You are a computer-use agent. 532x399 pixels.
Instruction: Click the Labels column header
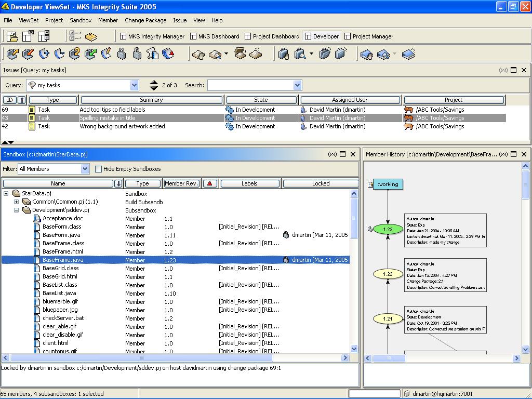(250, 183)
